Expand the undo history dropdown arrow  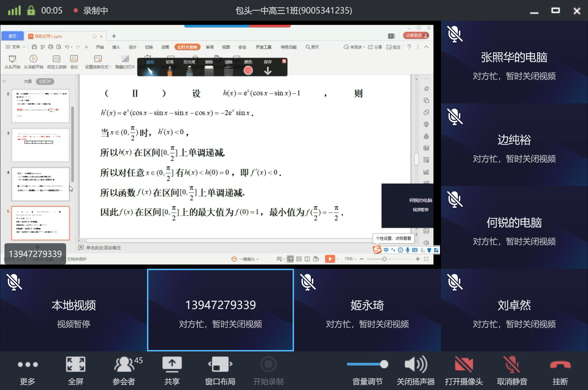(72, 47)
